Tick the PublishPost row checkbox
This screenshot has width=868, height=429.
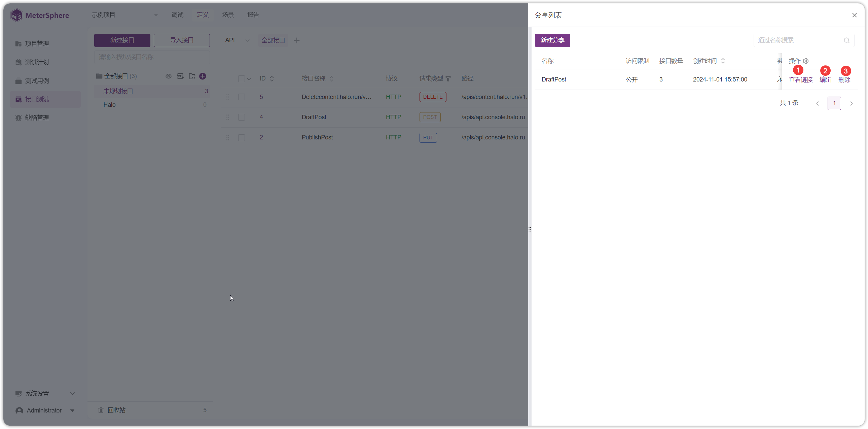point(241,138)
